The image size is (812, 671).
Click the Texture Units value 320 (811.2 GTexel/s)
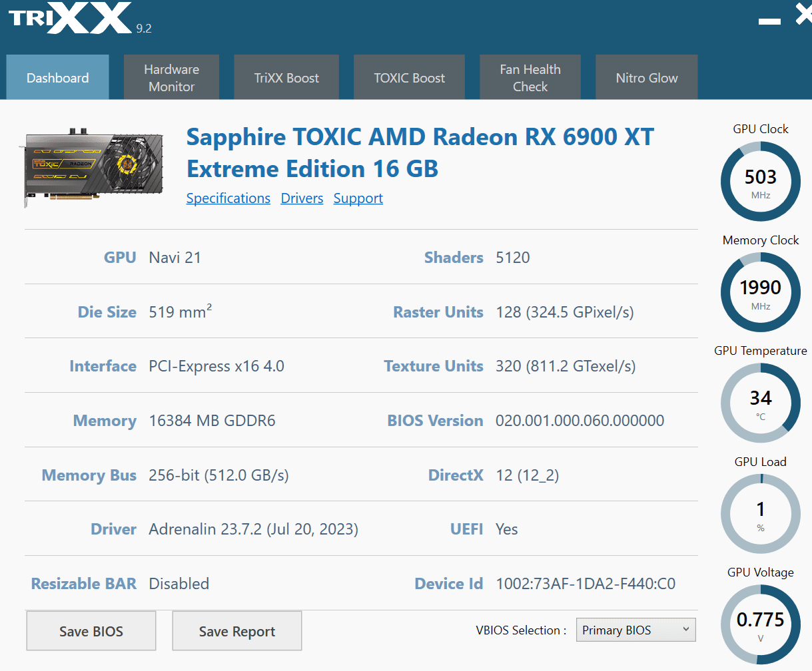tap(566, 366)
